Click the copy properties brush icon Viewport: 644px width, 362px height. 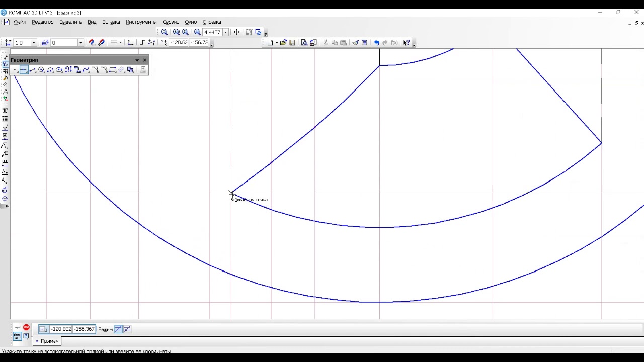356,43
